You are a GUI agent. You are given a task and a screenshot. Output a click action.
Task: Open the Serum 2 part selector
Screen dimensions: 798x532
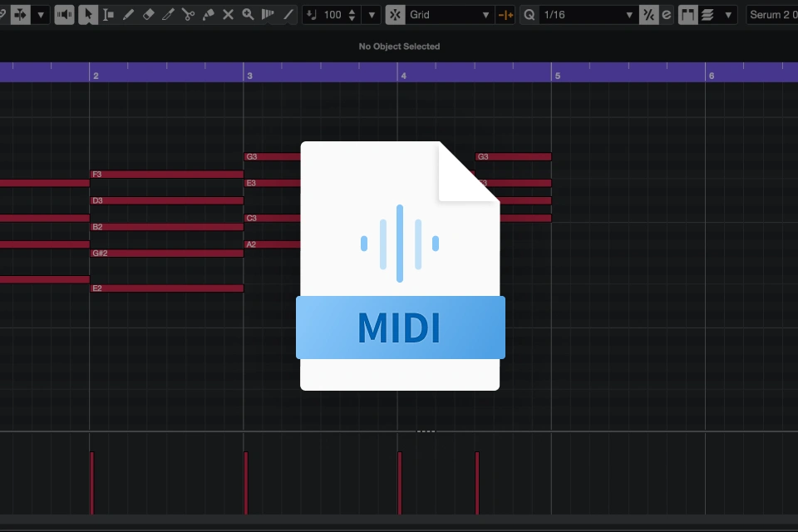(x=772, y=15)
